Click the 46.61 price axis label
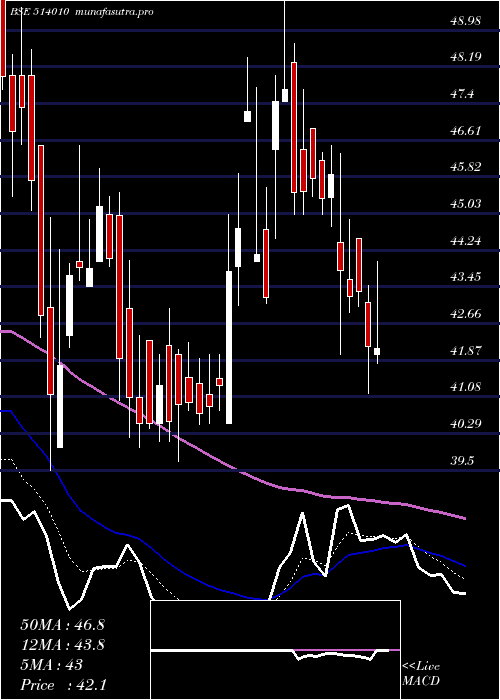The width and height of the screenshot is (500, 700). point(466,130)
